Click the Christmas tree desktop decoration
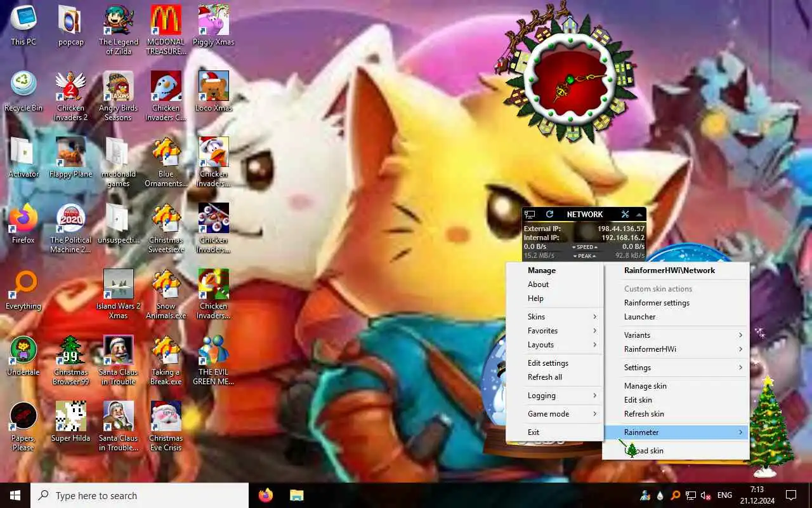 [769, 426]
